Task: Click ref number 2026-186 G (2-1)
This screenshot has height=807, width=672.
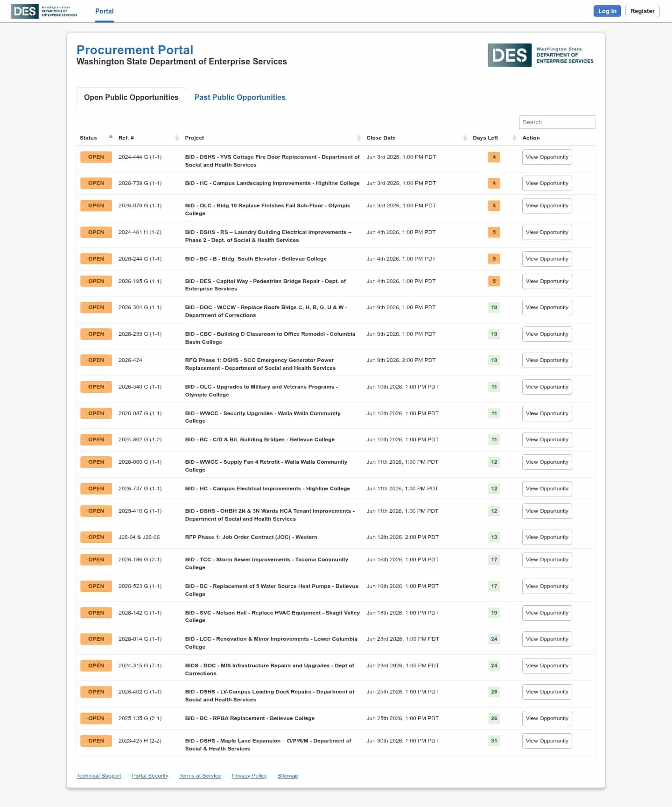Action: pyautogui.click(x=140, y=559)
